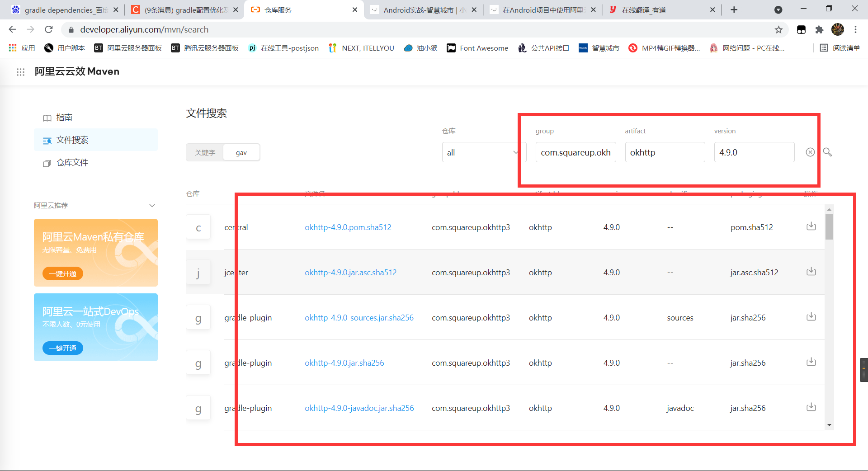The image size is (868, 471).
Task: Collapse the 阿里云推荐 section
Action: (x=152, y=206)
